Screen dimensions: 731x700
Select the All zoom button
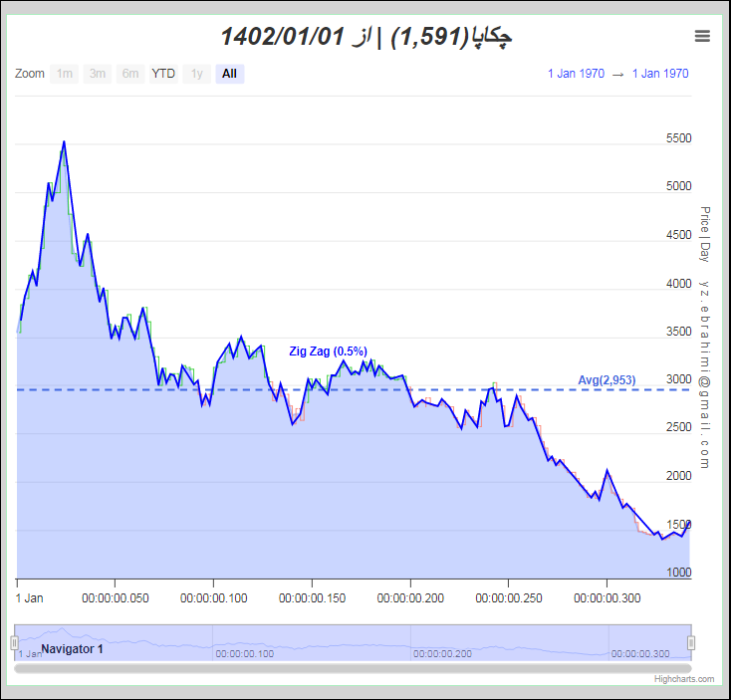point(230,74)
